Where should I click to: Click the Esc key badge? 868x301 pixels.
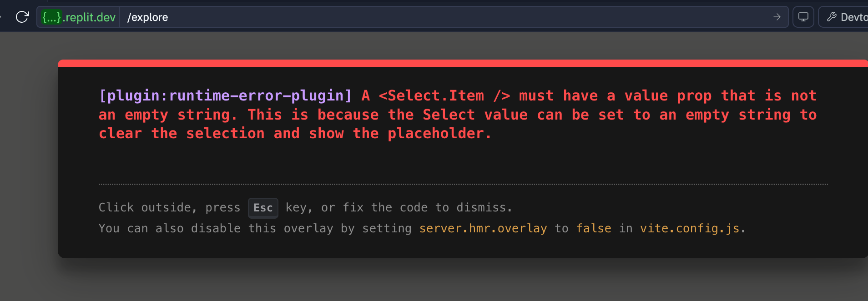coord(263,208)
